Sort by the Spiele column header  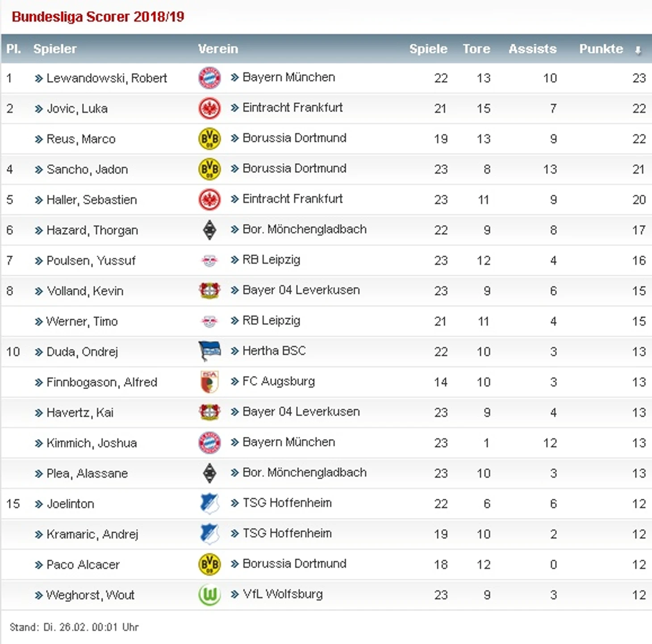click(x=428, y=49)
